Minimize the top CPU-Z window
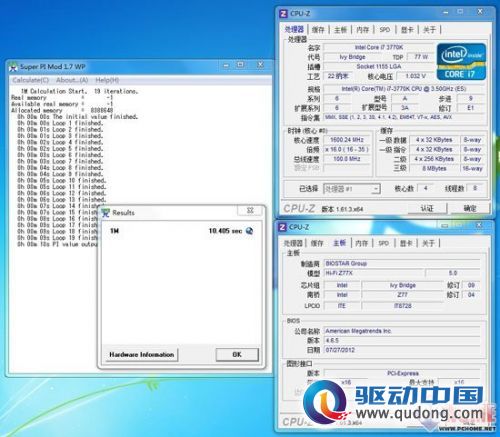The image size is (500, 437). tap(446, 12)
